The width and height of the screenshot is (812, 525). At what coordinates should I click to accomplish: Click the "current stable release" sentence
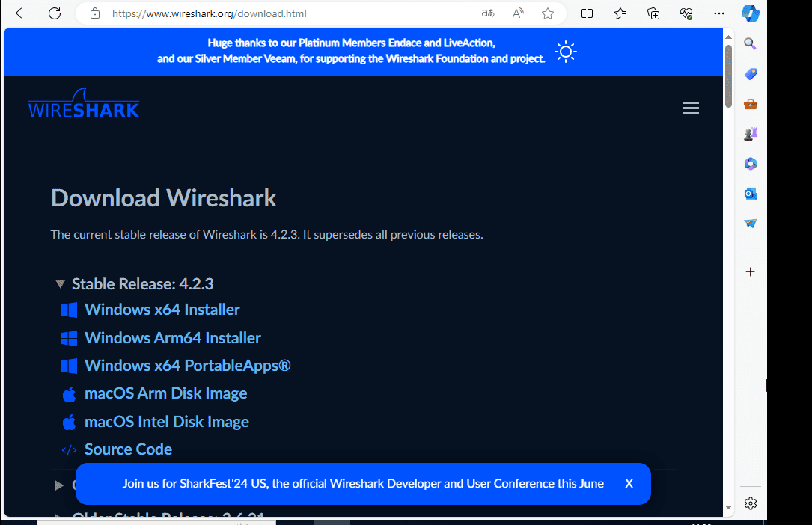coord(266,234)
